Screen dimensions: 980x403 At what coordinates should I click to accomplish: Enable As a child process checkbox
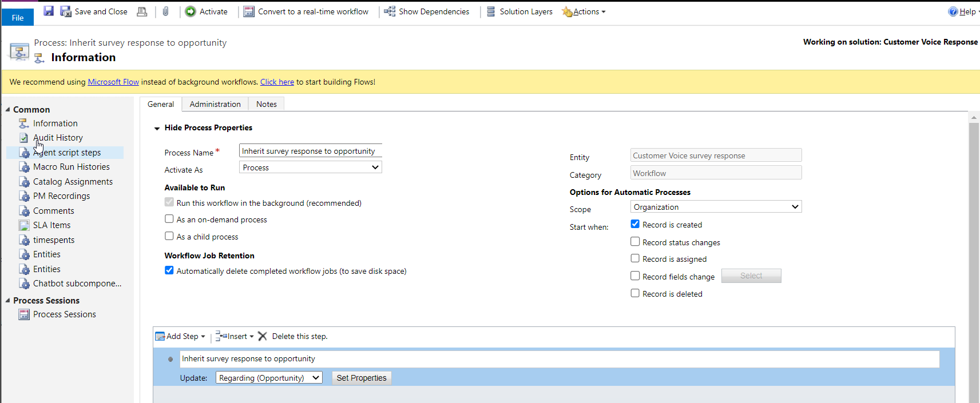click(169, 236)
